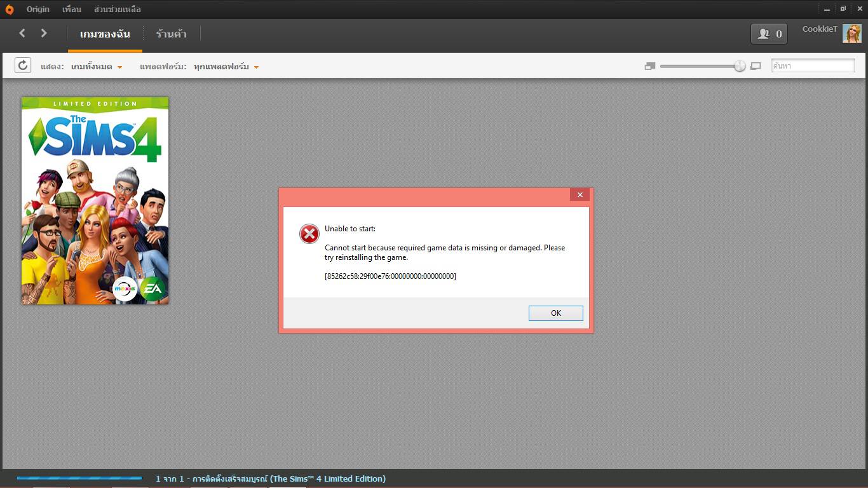This screenshot has width=868, height=488.
Task: Click the error code text
Action: [x=390, y=276]
